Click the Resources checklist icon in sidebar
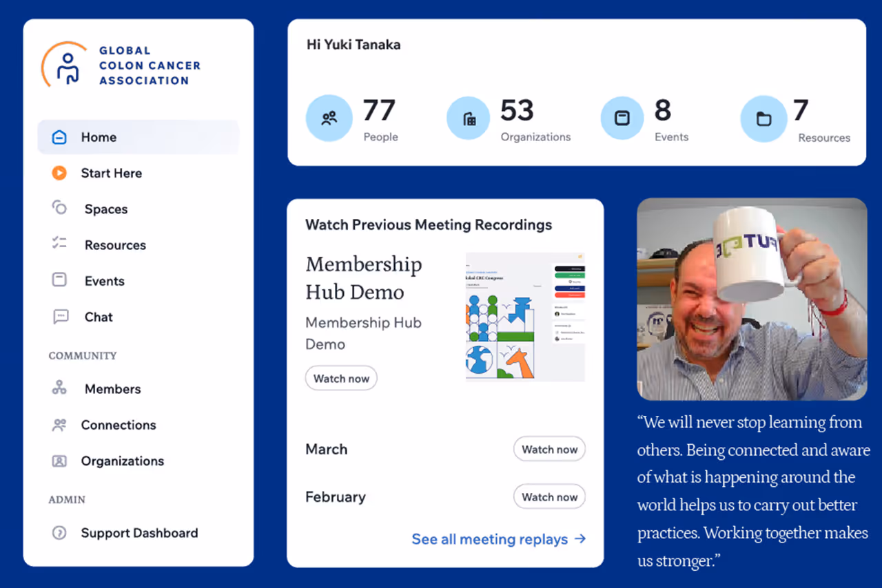Screen dimensions: 882x588 (x=59, y=244)
